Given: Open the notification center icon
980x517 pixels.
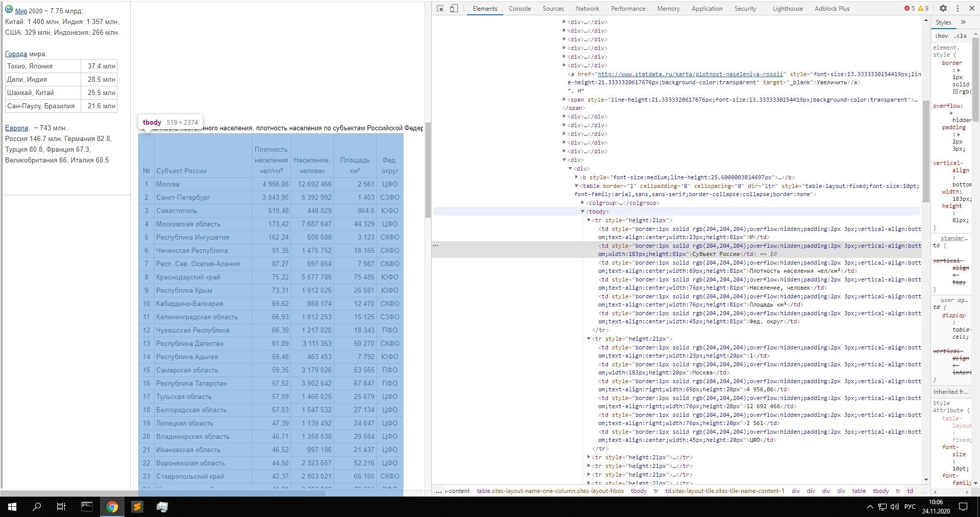Looking at the screenshot, I should [x=963, y=507].
